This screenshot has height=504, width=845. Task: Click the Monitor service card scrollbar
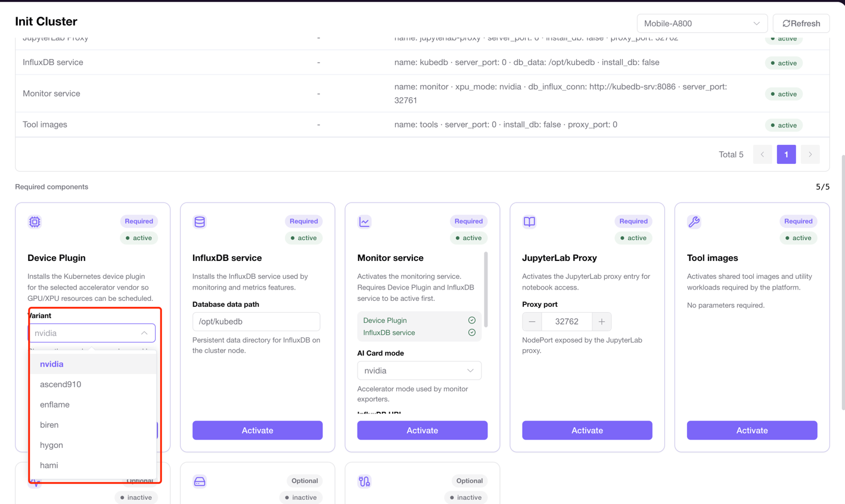coord(486,290)
